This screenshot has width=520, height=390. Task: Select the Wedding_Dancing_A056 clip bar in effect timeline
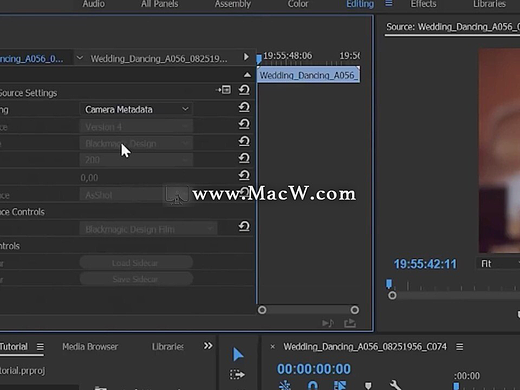308,75
